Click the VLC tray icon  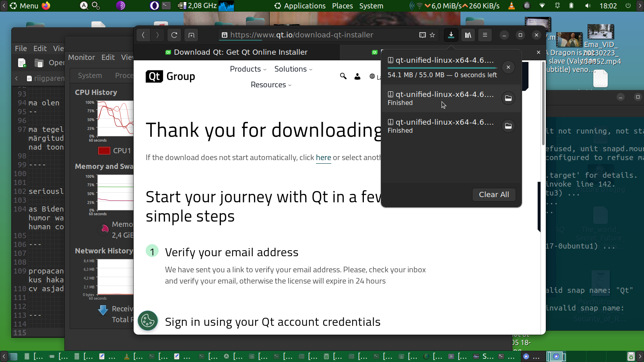coord(512,6)
